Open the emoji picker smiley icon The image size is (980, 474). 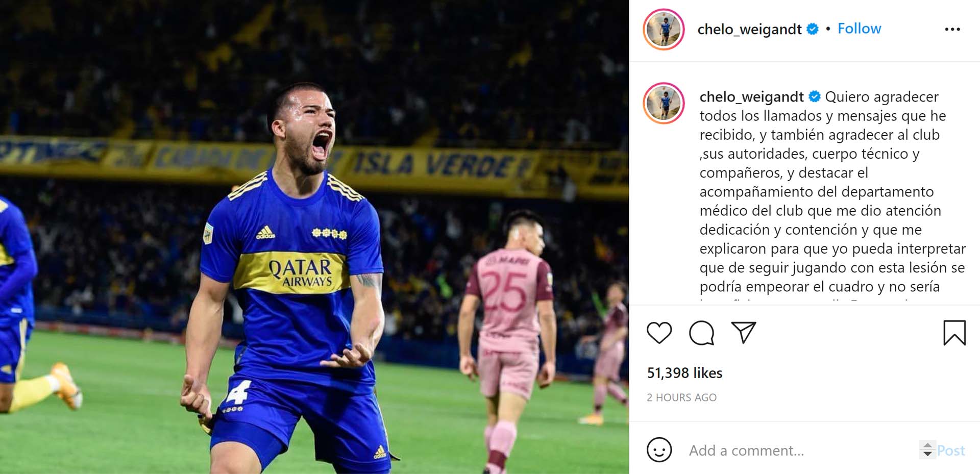tap(659, 450)
